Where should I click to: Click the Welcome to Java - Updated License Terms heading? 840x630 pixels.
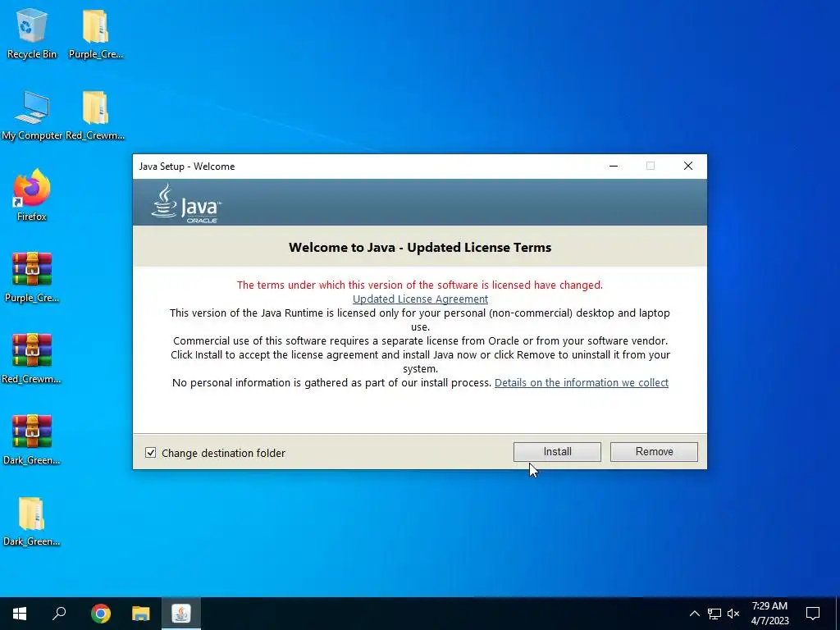click(420, 248)
